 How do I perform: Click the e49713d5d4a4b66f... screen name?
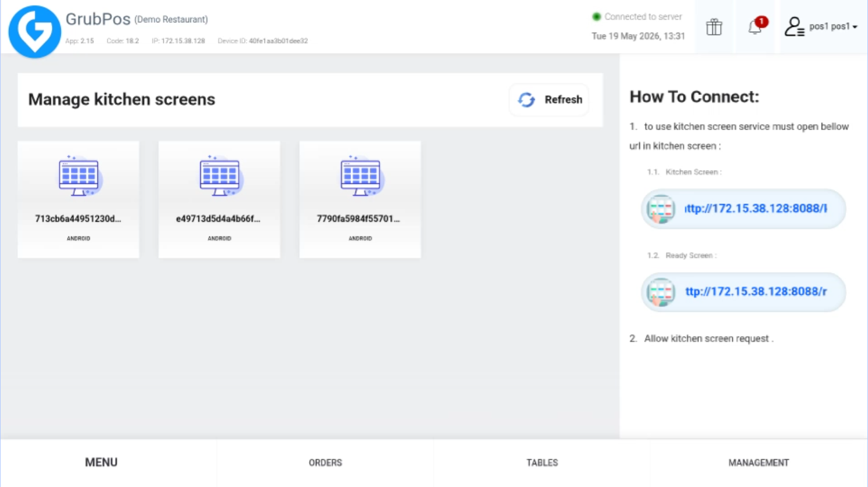(x=218, y=219)
